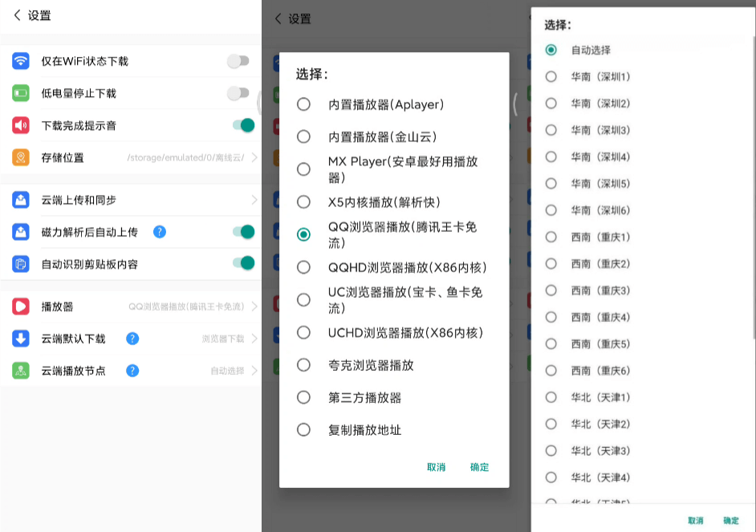Viewport: 756px width, 532px height.
Task: Tap the download complete sound speaker icon
Action: (21, 125)
